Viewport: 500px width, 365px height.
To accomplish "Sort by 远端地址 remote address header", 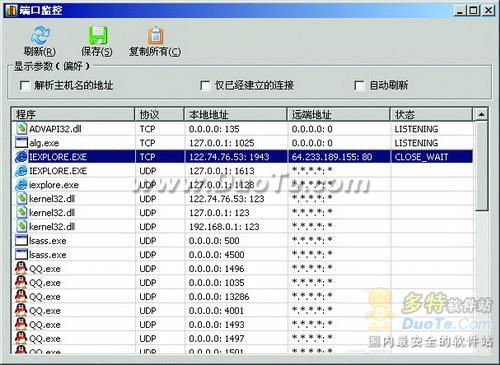I will click(339, 114).
